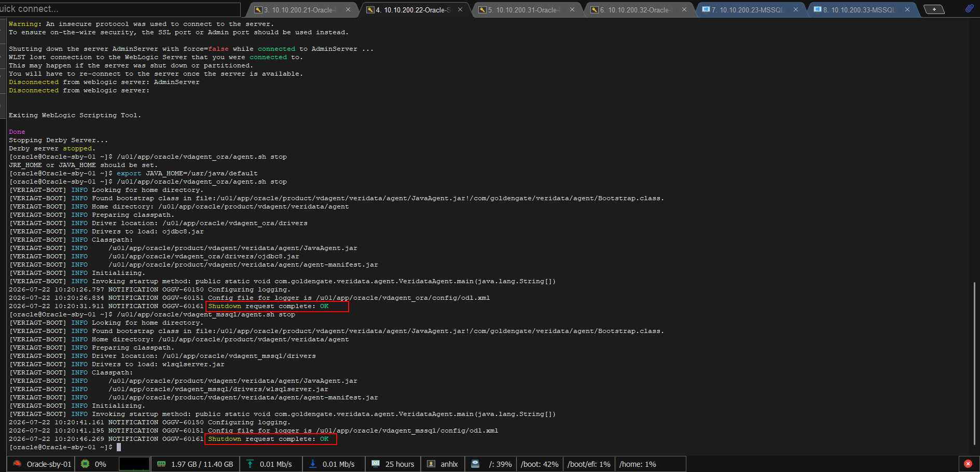
Task: Click the 0.01 Mb/s download value
Action: pyautogui.click(x=339, y=464)
